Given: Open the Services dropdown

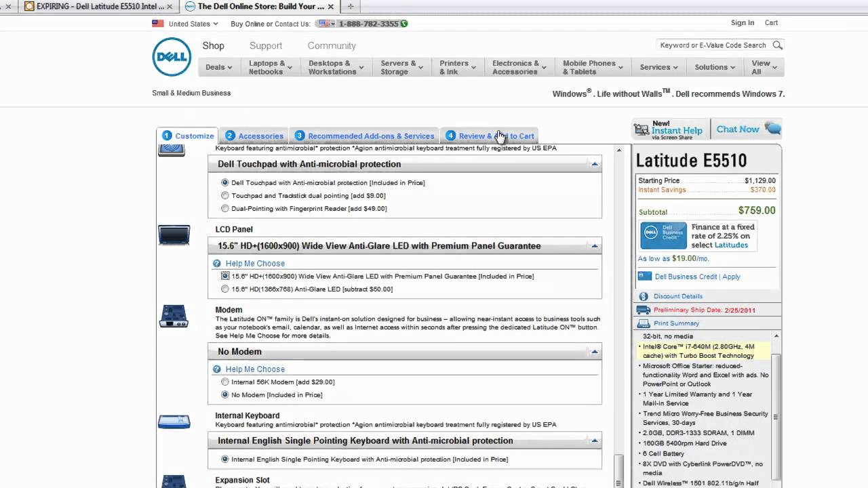Looking at the screenshot, I should (658, 67).
